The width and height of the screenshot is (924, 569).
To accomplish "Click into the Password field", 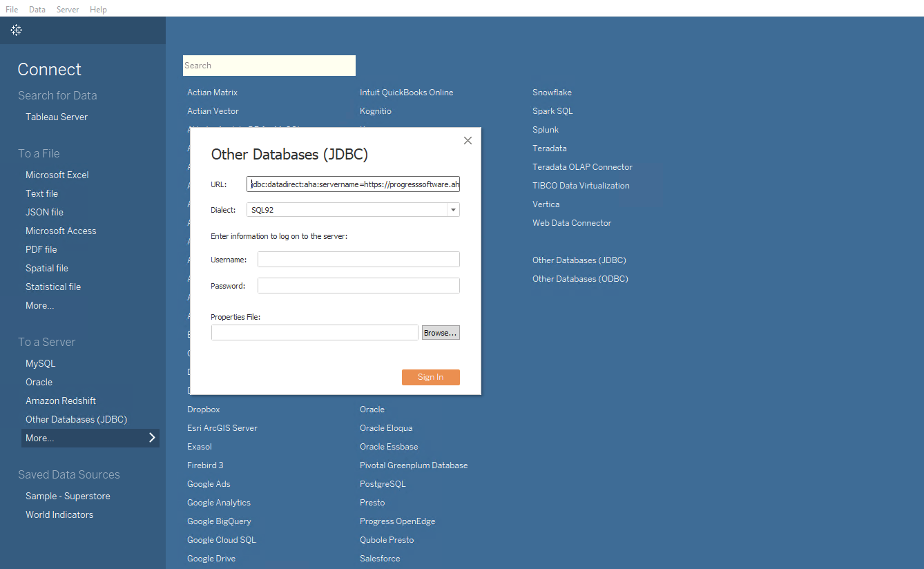I will [358, 286].
